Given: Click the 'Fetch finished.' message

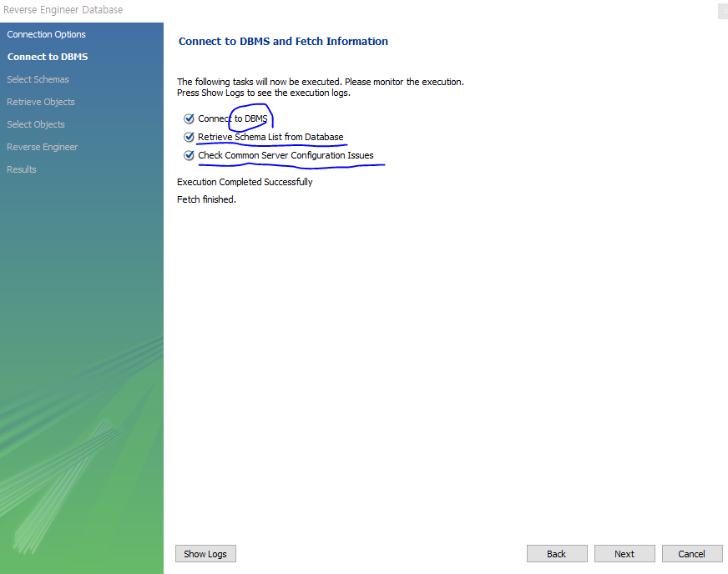Looking at the screenshot, I should 206,199.
